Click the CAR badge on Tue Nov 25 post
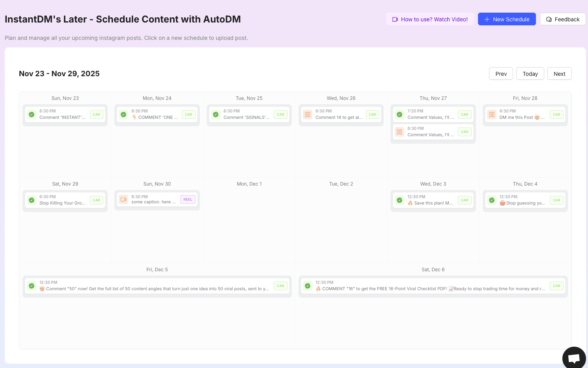588x368 pixels. point(280,114)
